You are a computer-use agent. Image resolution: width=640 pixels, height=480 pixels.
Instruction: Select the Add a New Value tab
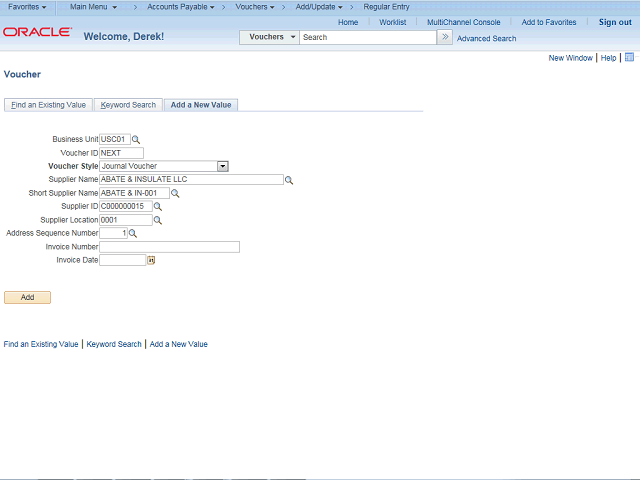(201, 105)
